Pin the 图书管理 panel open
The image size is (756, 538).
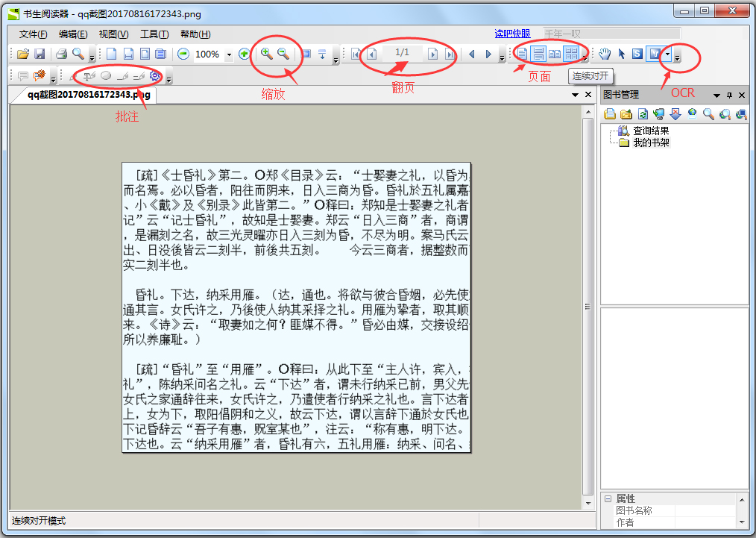(x=730, y=95)
